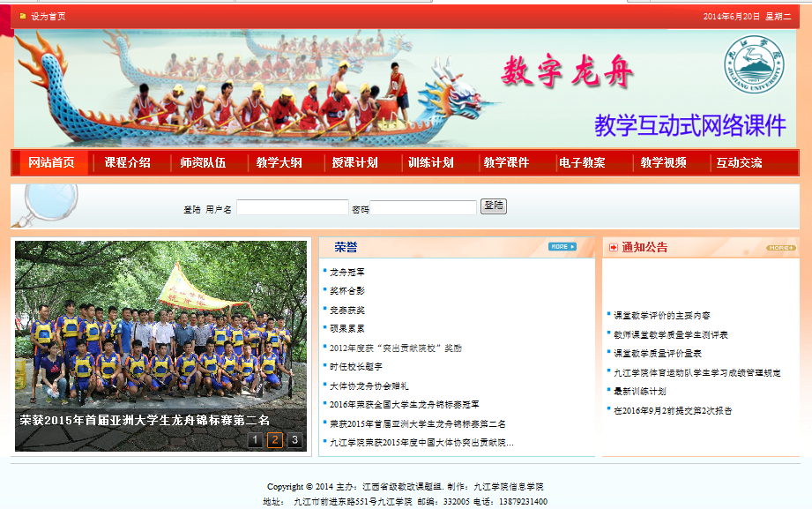Click the magnifying glass icon beside login
The width and height of the screenshot is (812, 509).
(x=37, y=206)
